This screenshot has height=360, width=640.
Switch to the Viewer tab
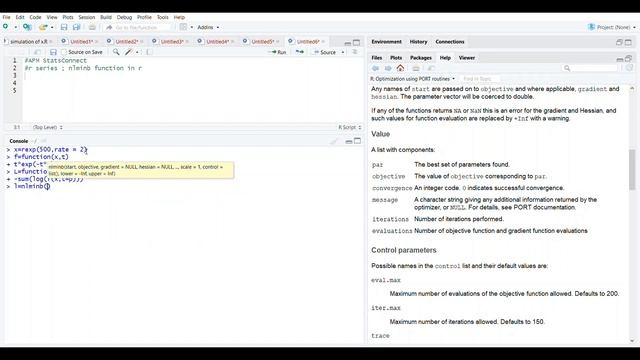tap(467, 58)
